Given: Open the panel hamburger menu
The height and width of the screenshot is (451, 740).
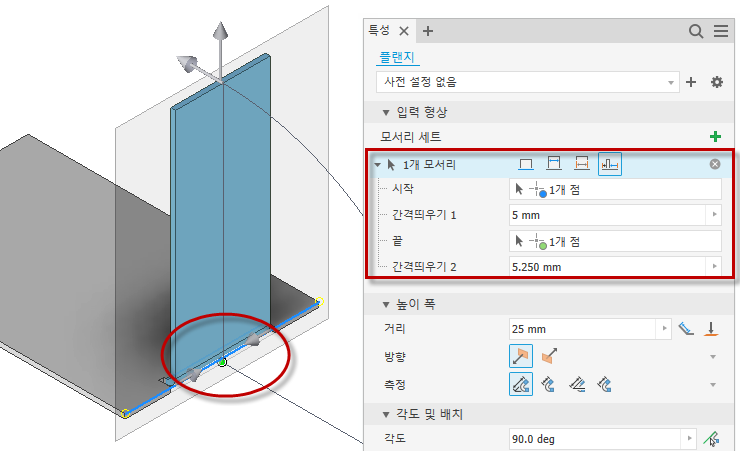Looking at the screenshot, I should (721, 31).
